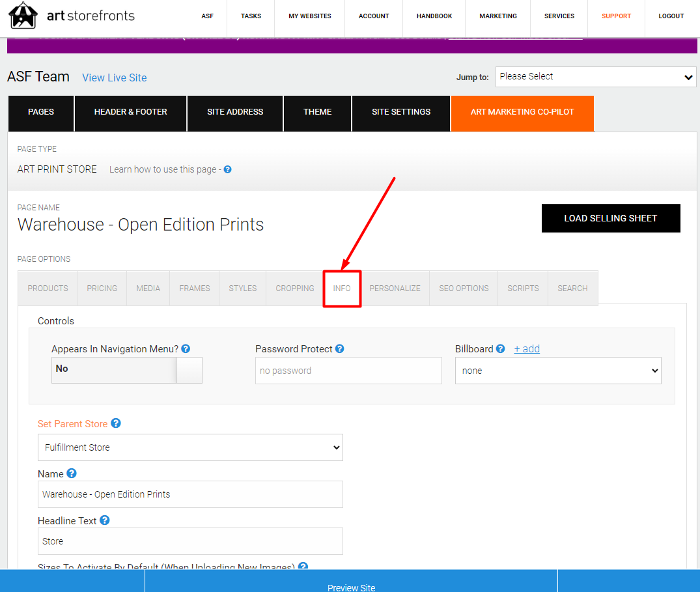700x592 pixels.
Task: Open MARKETING in top navigation
Action: (x=498, y=16)
